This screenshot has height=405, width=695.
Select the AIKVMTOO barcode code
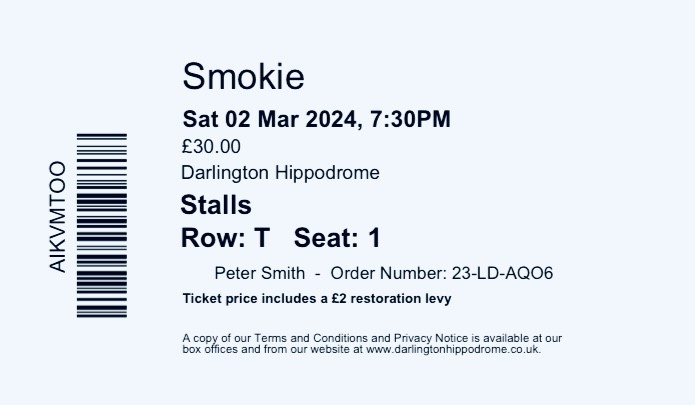point(57,216)
